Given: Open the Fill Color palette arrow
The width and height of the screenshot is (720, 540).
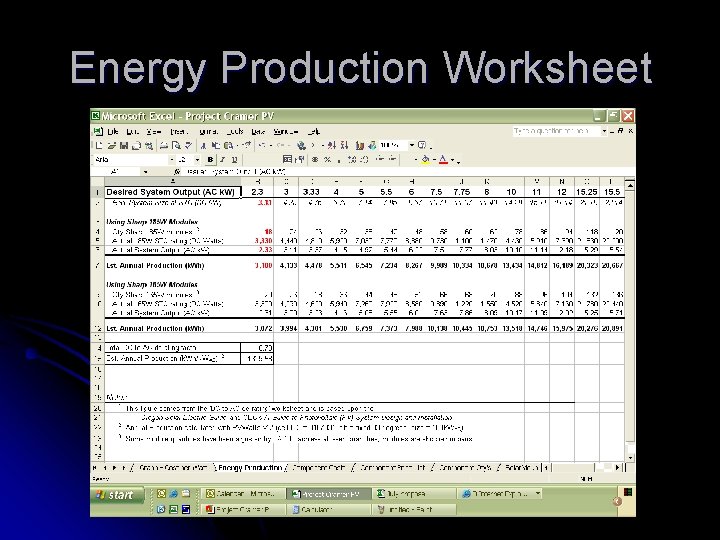Looking at the screenshot, I should click(x=434, y=160).
